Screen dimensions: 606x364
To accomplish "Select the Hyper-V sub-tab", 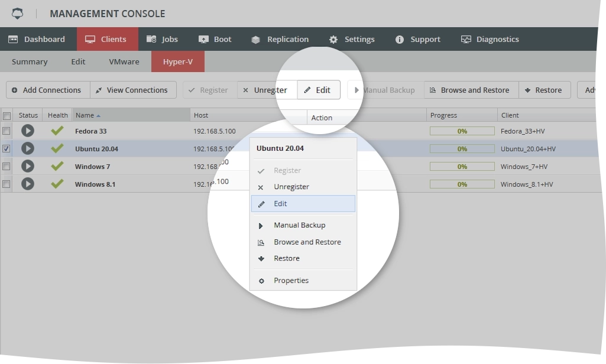I will click(178, 61).
